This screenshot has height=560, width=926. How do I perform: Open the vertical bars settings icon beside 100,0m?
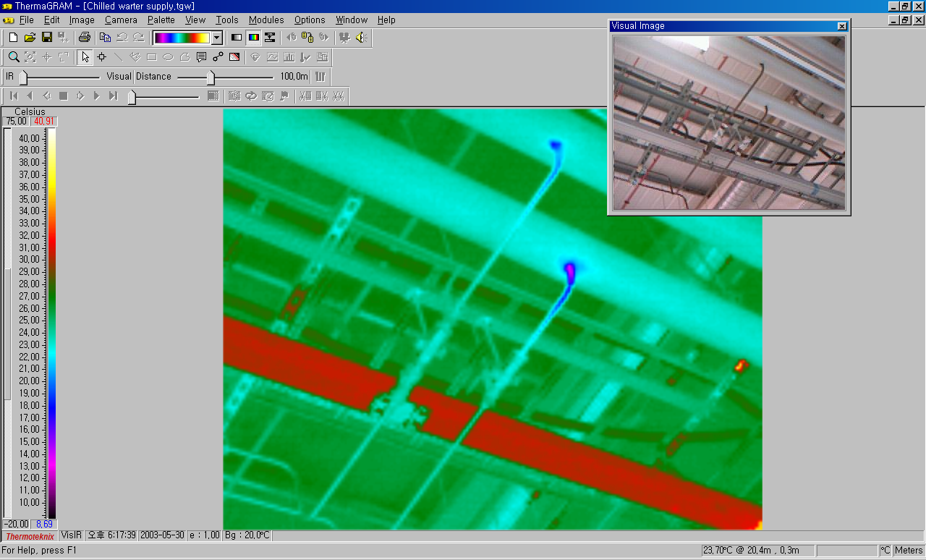point(320,77)
